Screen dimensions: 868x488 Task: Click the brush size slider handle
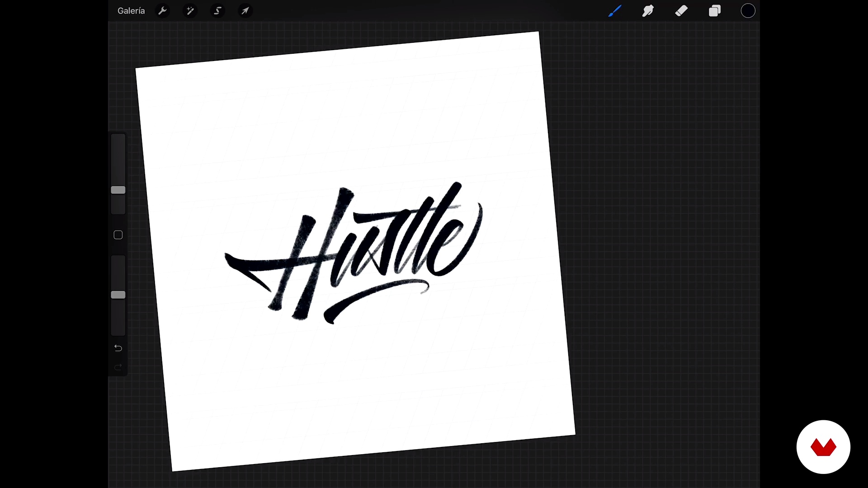[118, 190]
